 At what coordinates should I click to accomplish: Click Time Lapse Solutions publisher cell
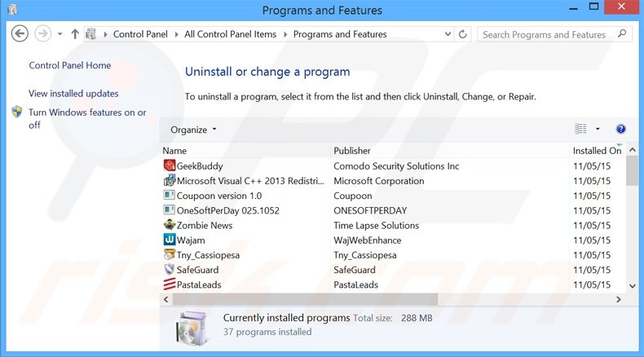tap(377, 225)
